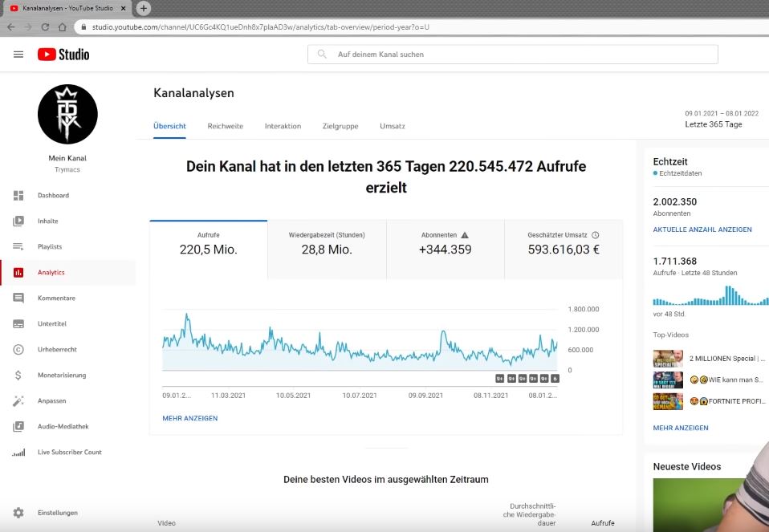
Task: Click the YouTube Studio logo
Action: (64, 54)
